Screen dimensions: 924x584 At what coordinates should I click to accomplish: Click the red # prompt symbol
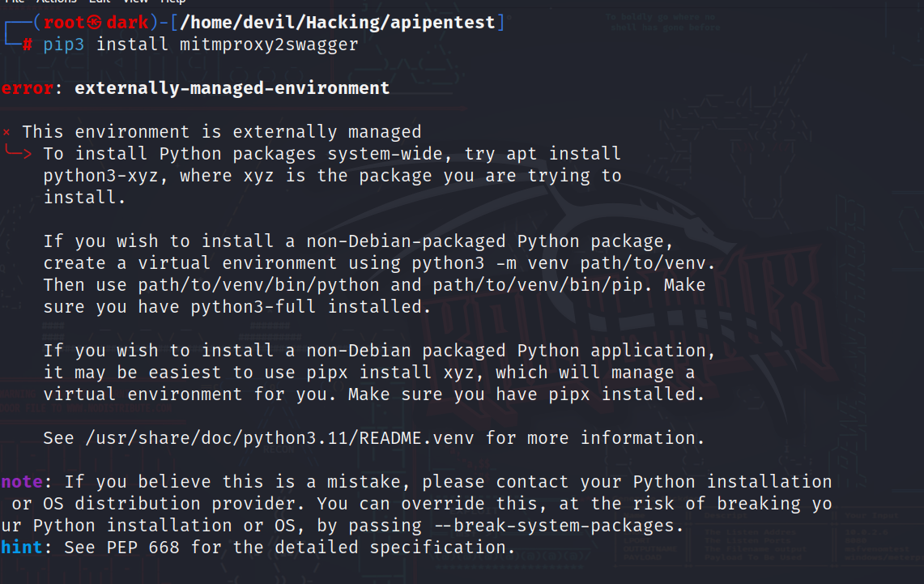[27, 45]
